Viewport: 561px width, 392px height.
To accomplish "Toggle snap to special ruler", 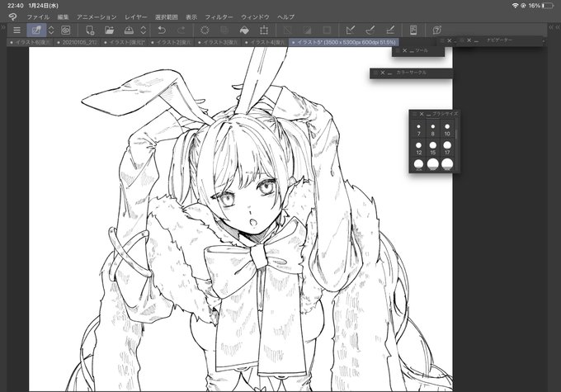I will click(x=370, y=30).
